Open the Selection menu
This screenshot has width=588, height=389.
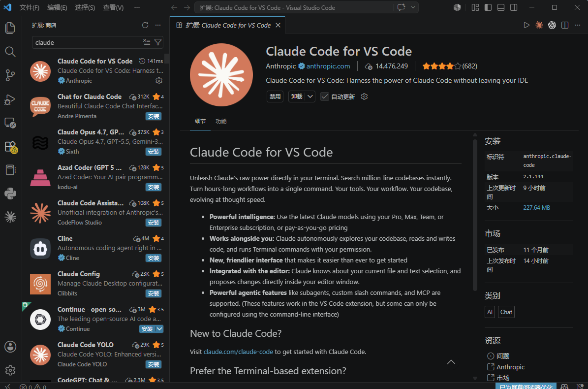[85, 7]
